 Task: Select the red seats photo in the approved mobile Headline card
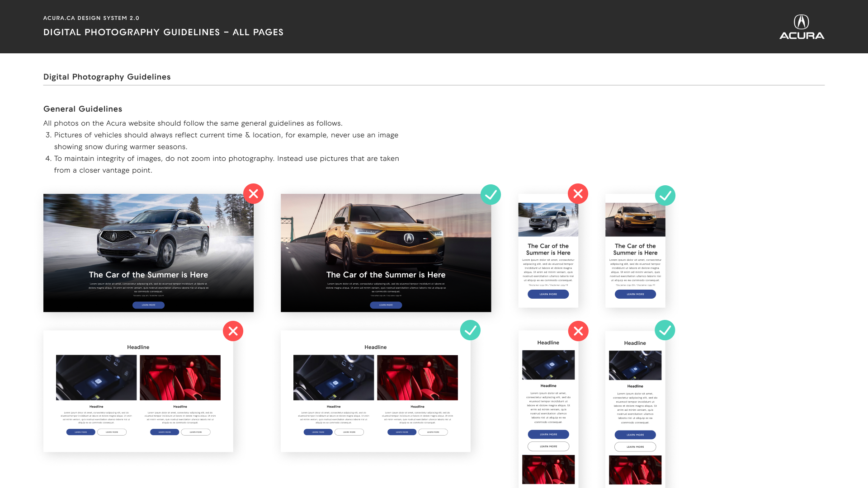[635, 470]
